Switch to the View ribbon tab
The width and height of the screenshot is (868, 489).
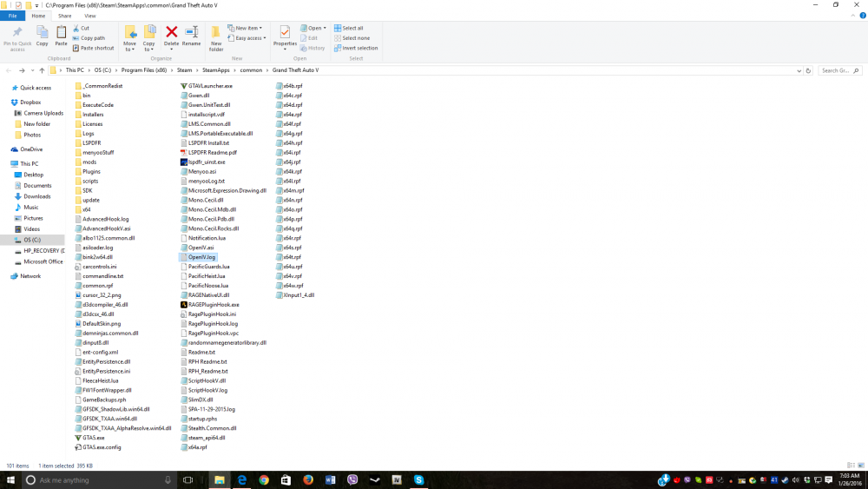point(89,16)
